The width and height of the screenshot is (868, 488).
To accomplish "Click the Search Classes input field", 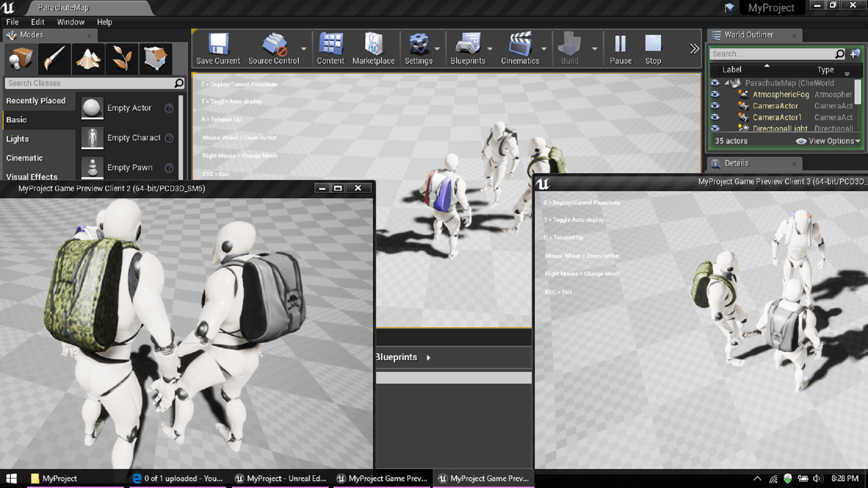I will [x=90, y=83].
